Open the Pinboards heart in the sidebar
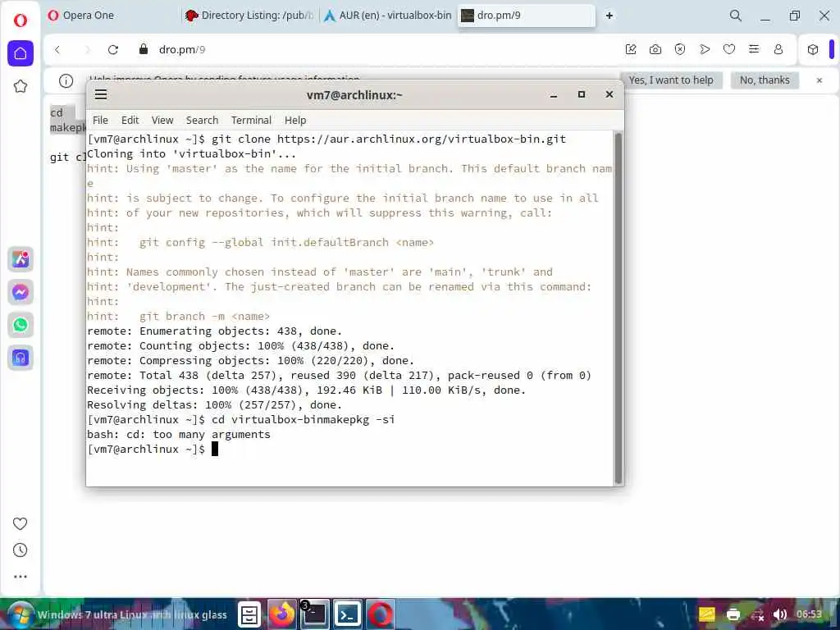This screenshot has width=840, height=630. (x=20, y=523)
